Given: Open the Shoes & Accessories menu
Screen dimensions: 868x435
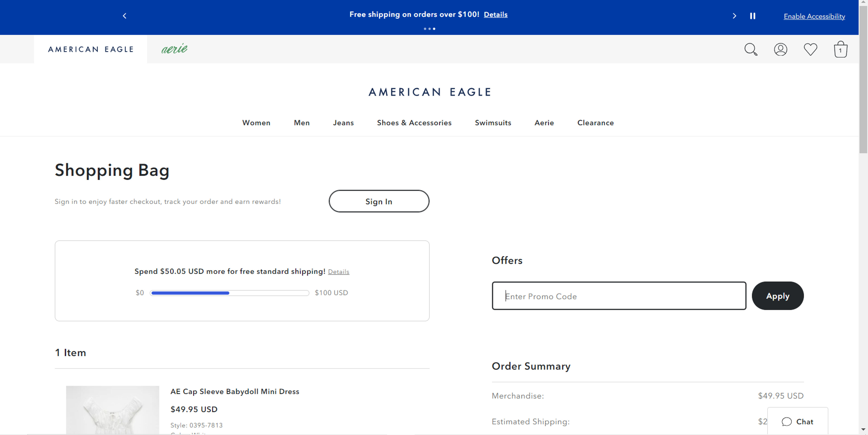Looking at the screenshot, I should (414, 123).
